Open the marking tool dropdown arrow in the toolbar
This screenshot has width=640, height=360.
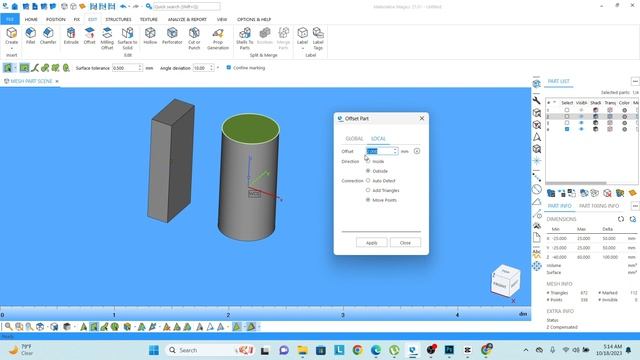coord(15,68)
